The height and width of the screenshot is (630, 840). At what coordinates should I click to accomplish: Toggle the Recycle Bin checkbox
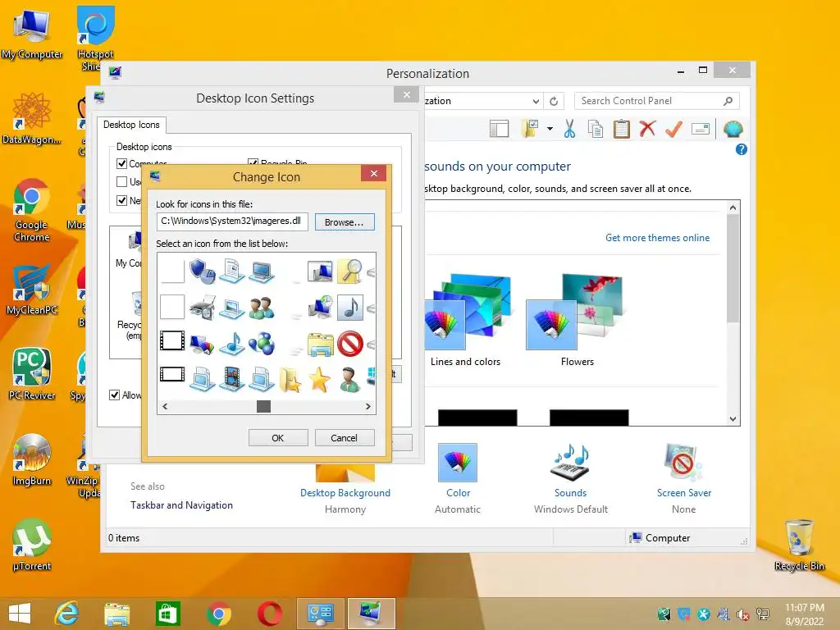[x=253, y=162]
